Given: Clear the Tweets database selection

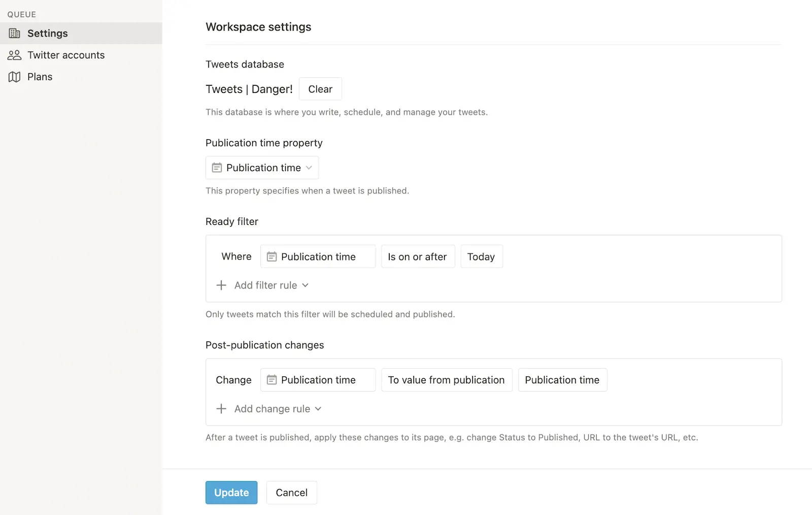Looking at the screenshot, I should click(x=320, y=89).
